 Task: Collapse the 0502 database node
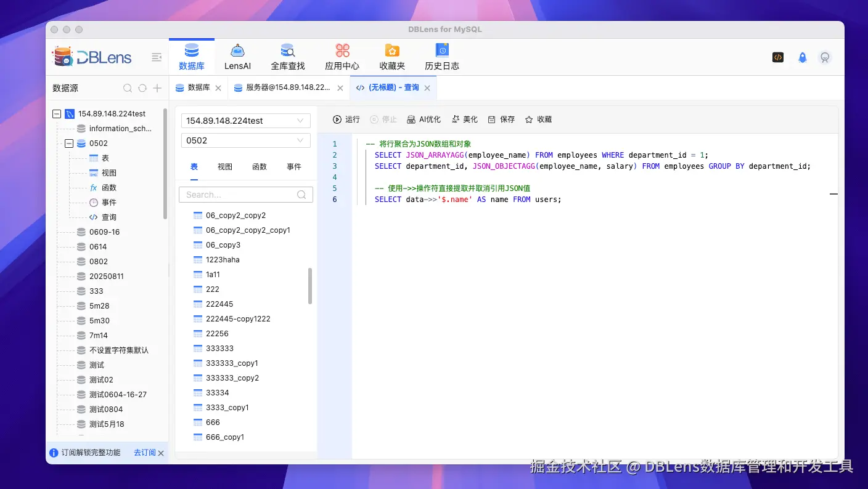69,143
